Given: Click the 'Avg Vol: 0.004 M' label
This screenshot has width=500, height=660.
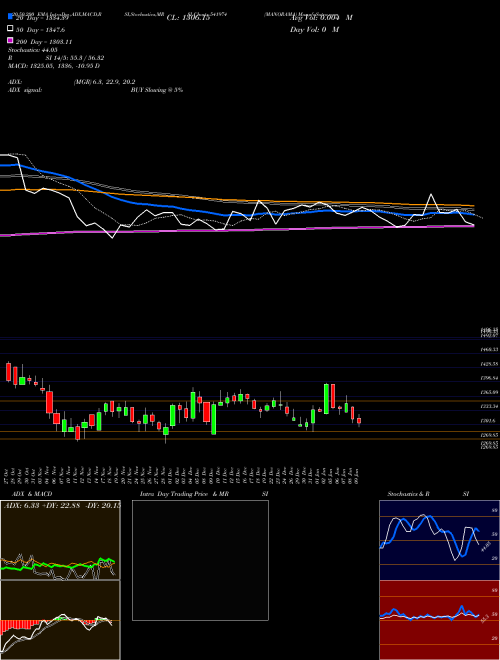Looking at the screenshot, I should 321,18.
